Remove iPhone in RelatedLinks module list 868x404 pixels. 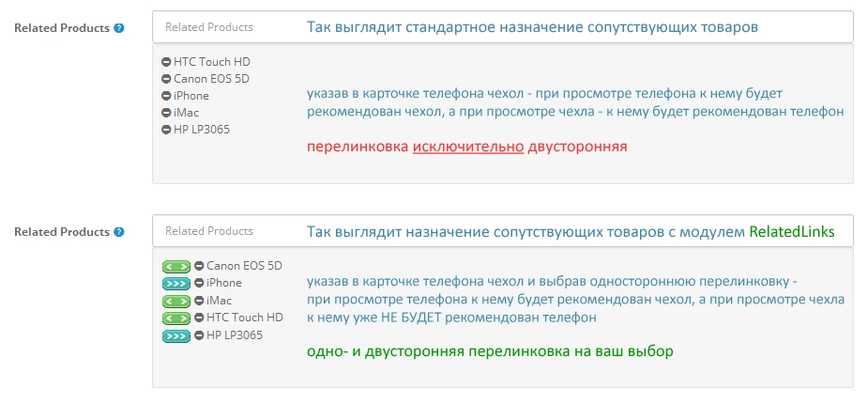click(199, 283)
